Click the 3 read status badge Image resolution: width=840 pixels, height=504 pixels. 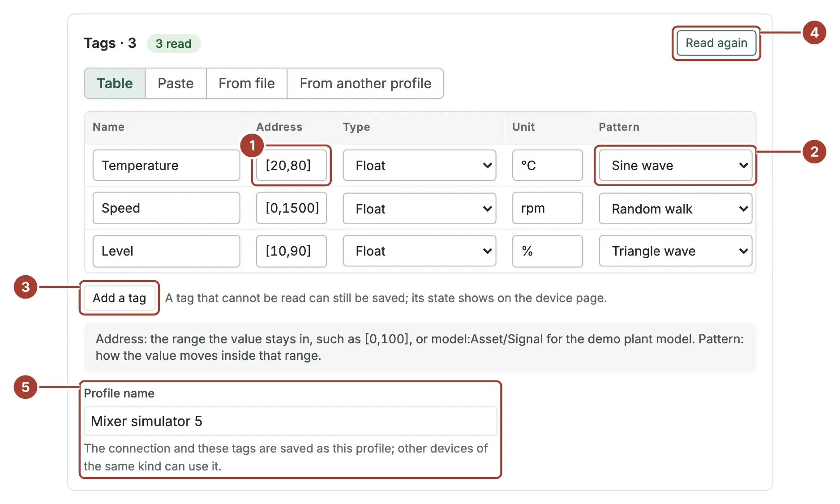[173, 43]
